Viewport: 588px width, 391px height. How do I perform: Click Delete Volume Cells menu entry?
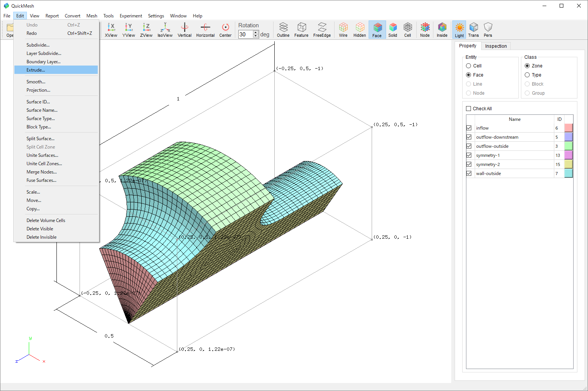46,221
